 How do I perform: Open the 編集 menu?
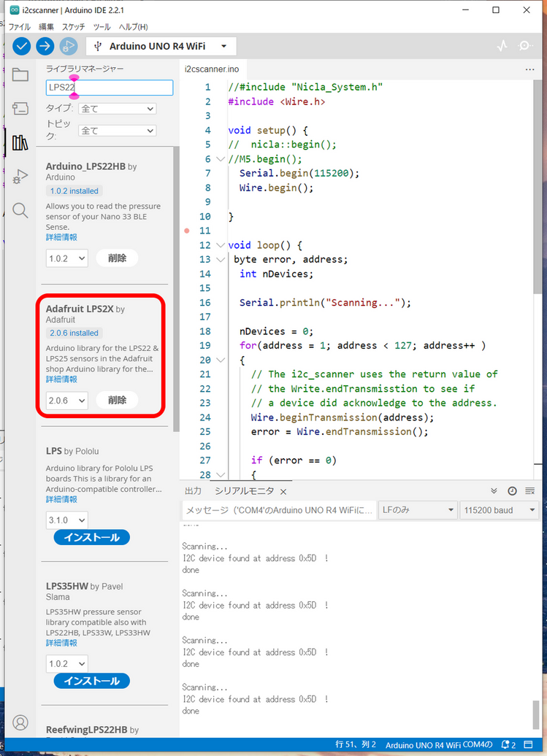tap(46, 27)
